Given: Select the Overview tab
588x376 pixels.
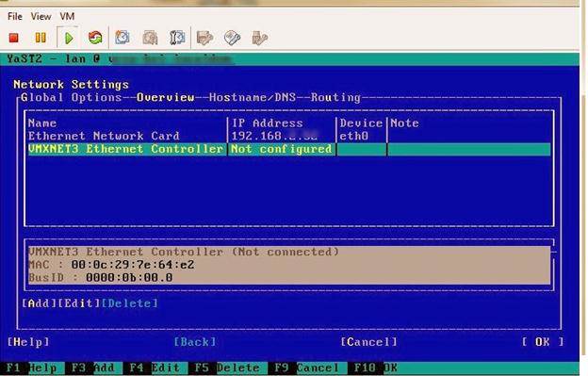Looking at the screenshot, I should coord(166,97).
